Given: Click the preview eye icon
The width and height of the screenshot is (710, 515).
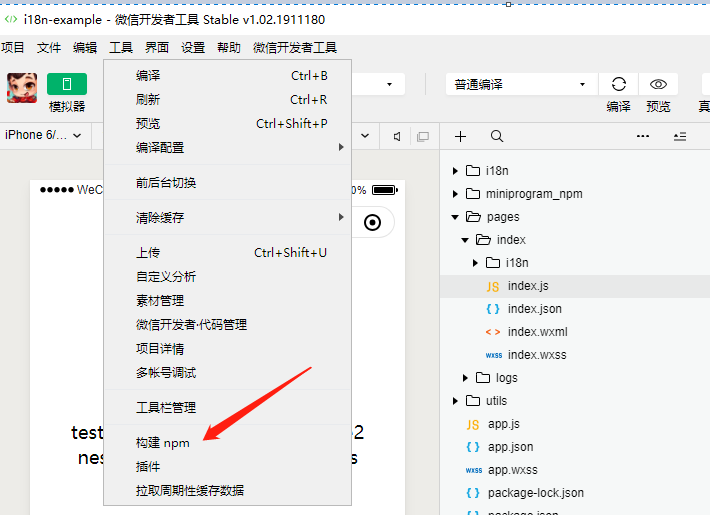Looking at the screenshot, I should 658,84.
